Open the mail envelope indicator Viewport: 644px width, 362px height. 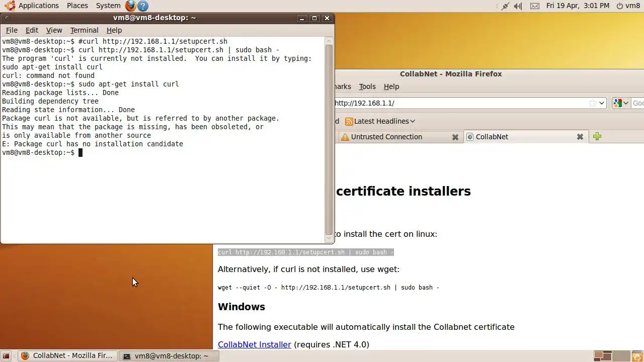tap(535, 6)
